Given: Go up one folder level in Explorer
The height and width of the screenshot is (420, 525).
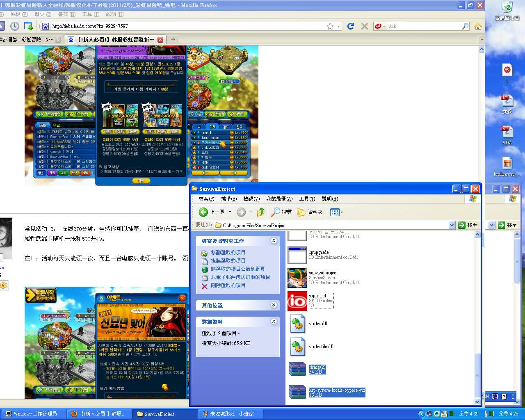Looking at the screenshot, I should 260,212.
